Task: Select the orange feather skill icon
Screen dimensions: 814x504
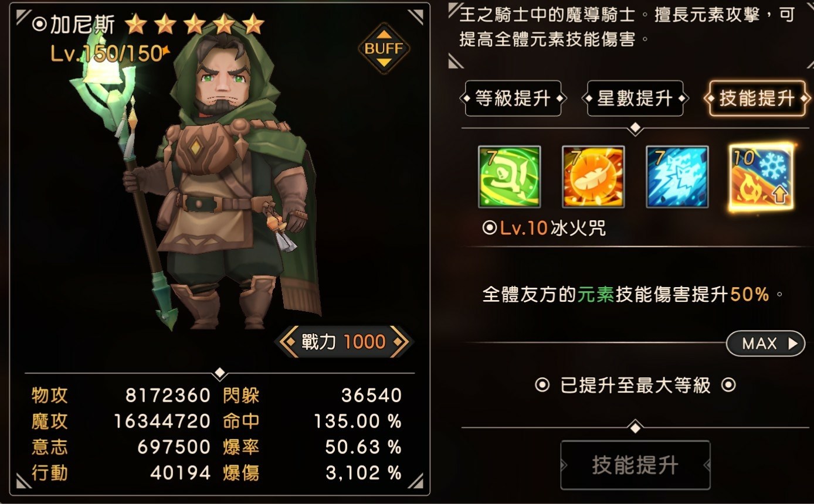Action: 593,176
